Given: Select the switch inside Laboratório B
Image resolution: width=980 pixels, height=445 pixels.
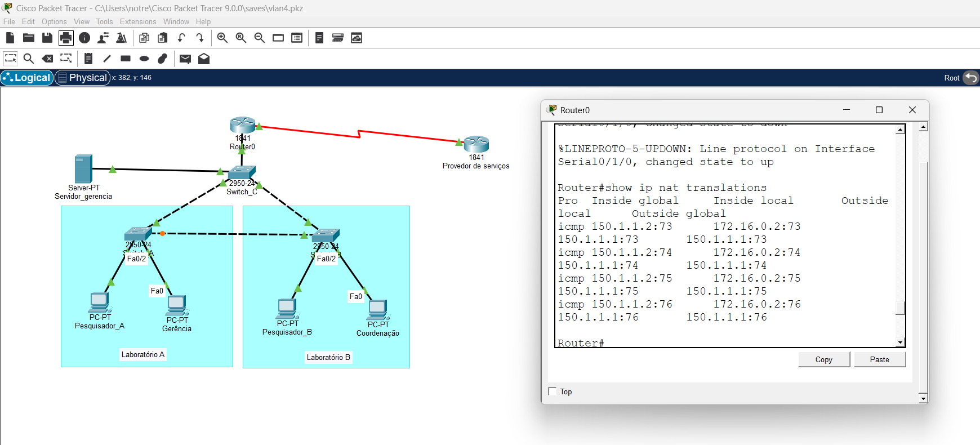Looking at the screenshot, I should [326, 235].
